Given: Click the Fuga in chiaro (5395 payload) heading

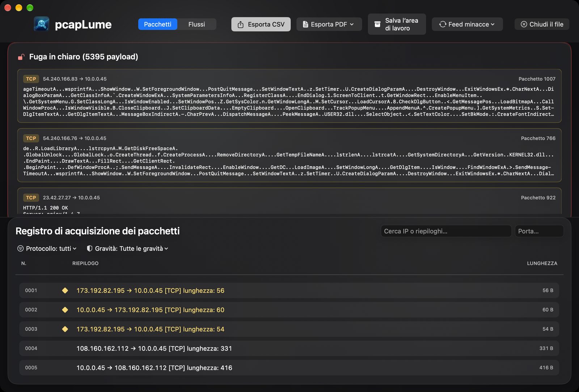Looking at the screenshot, I should tap(84, 57).
